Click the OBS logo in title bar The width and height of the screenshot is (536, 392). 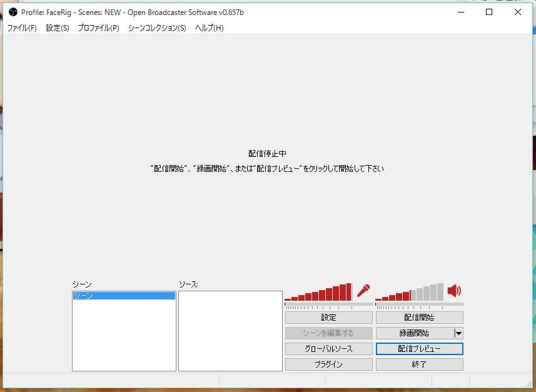(13, 13)
